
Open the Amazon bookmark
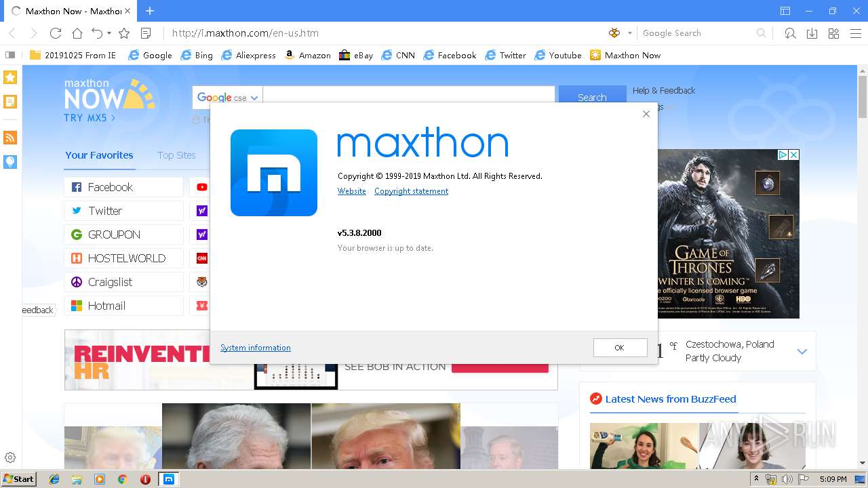307,55
